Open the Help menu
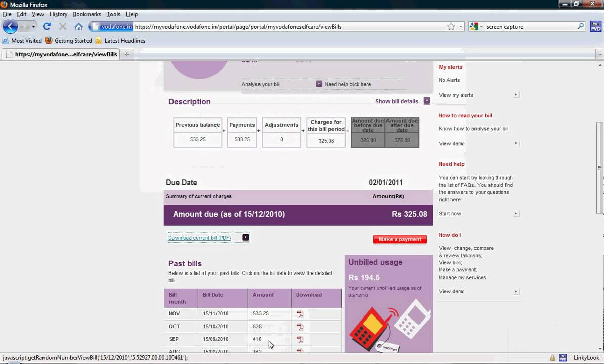Viewport: 604px width, 364px height. point(132,14)
